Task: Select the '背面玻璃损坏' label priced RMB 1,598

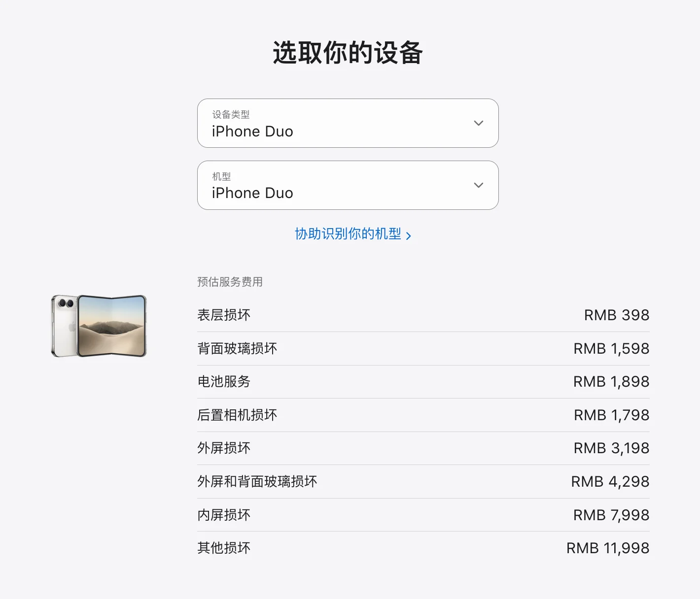Action: point(237,349)
